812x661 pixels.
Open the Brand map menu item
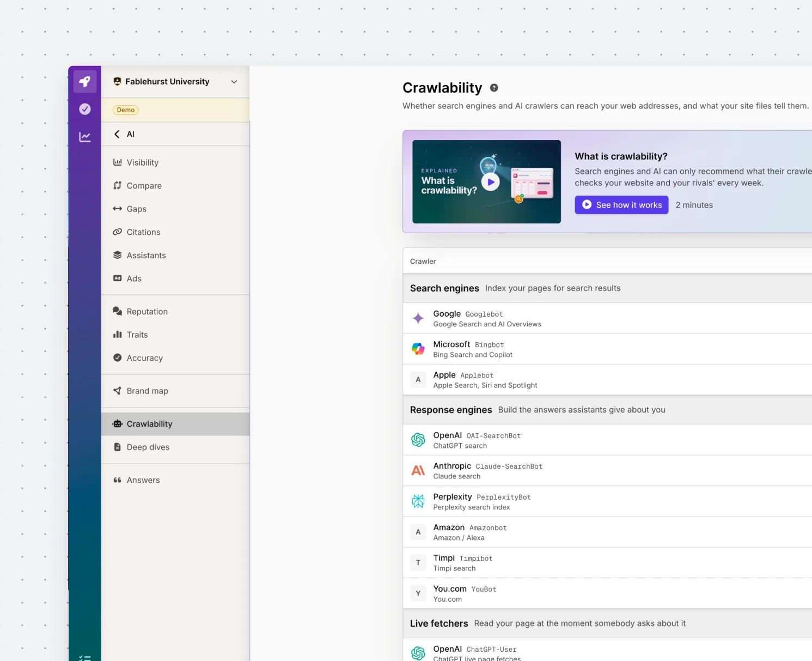click(175, 391)
